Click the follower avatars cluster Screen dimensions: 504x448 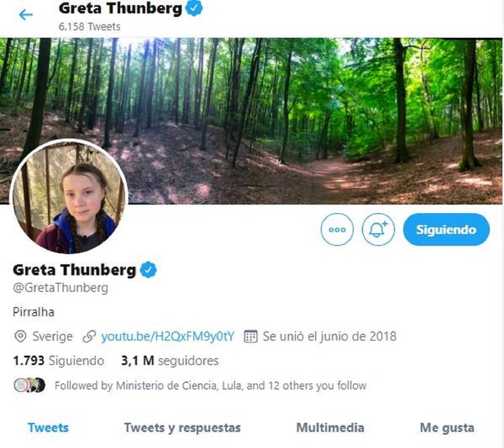[x=29, y=385]
